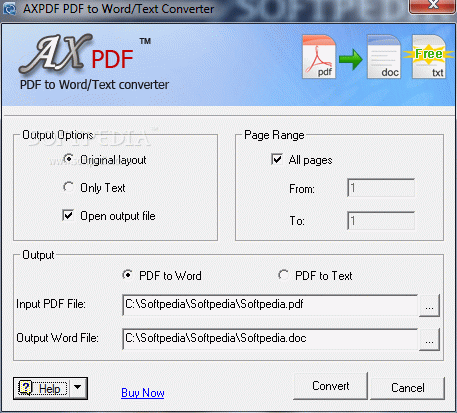
Task: Open the Help button dropdown arrow
Action: tap(78, 388)
